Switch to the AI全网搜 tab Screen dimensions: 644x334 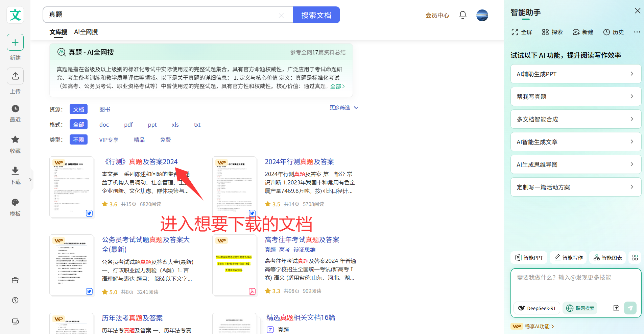tap(86, 32)
